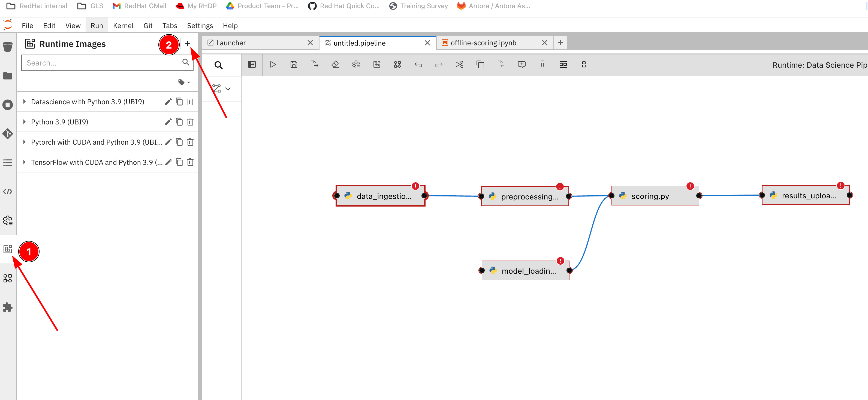Delete the TensorFlow with CUDA runtime image
The image size is (868, 400).
click(190, 162)
